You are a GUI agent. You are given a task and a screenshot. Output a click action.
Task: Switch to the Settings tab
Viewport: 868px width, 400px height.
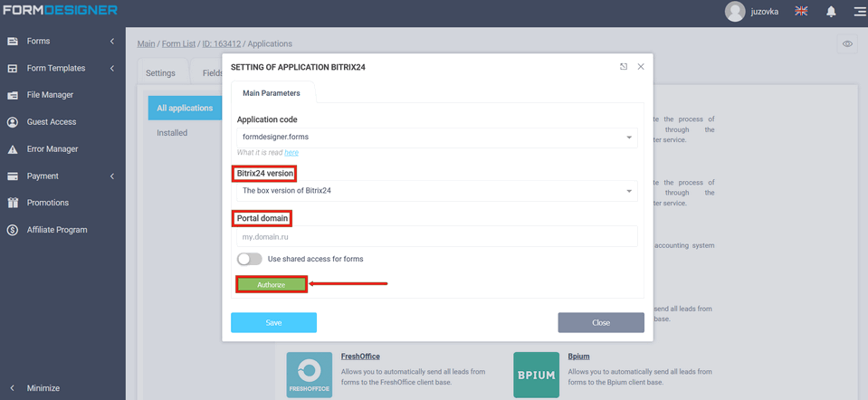(x=160, y=73)
